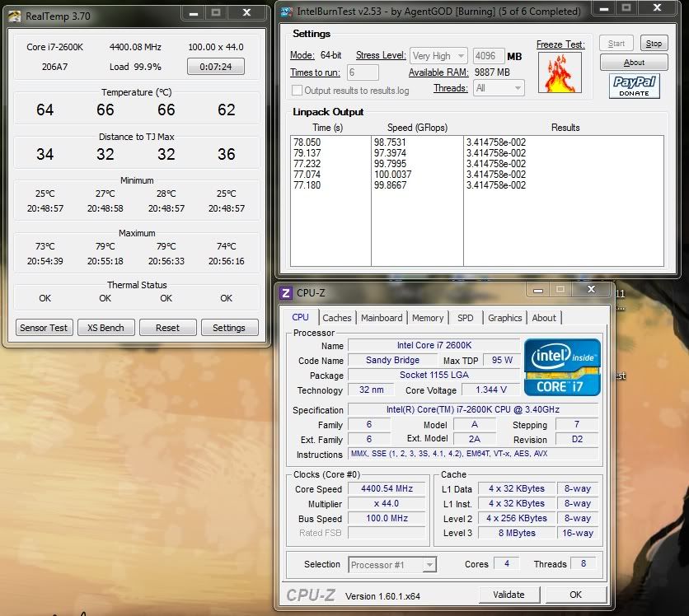Click the Linpack time value 79.137
Viewport: 689px width, 616px height.
[307, 153]
